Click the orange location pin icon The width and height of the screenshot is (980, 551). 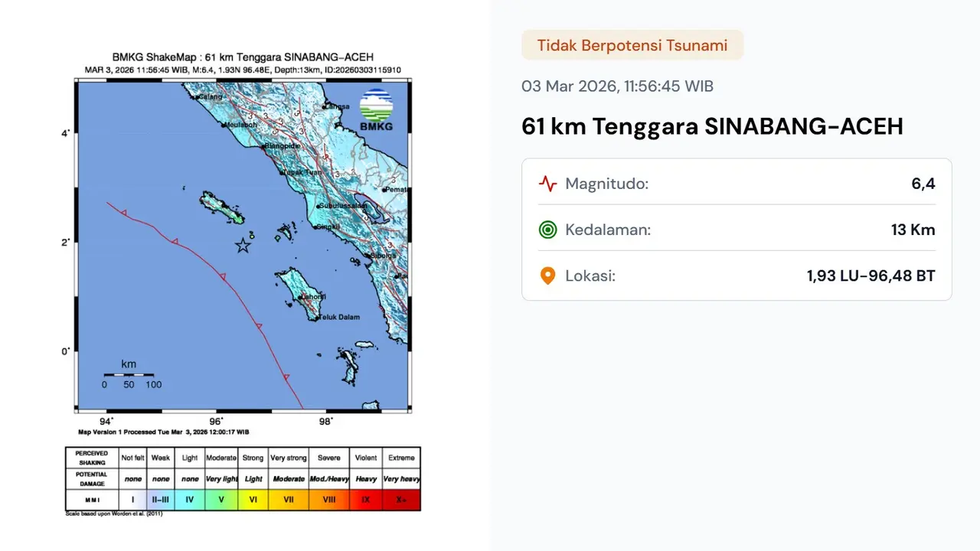click(547, 275)
